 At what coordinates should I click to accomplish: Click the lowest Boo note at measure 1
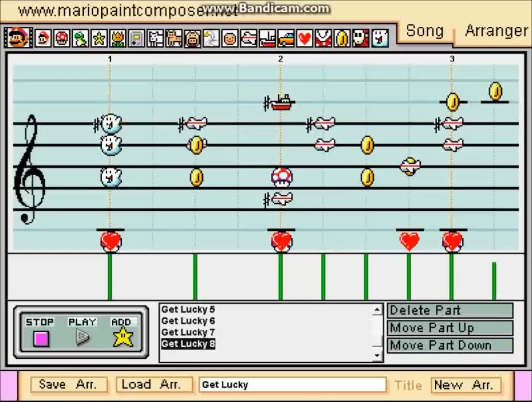tap(111, 178)
